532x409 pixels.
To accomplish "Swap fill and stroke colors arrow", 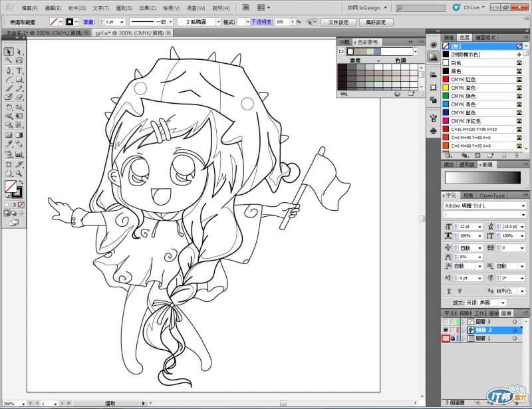I will pos(21,183).
